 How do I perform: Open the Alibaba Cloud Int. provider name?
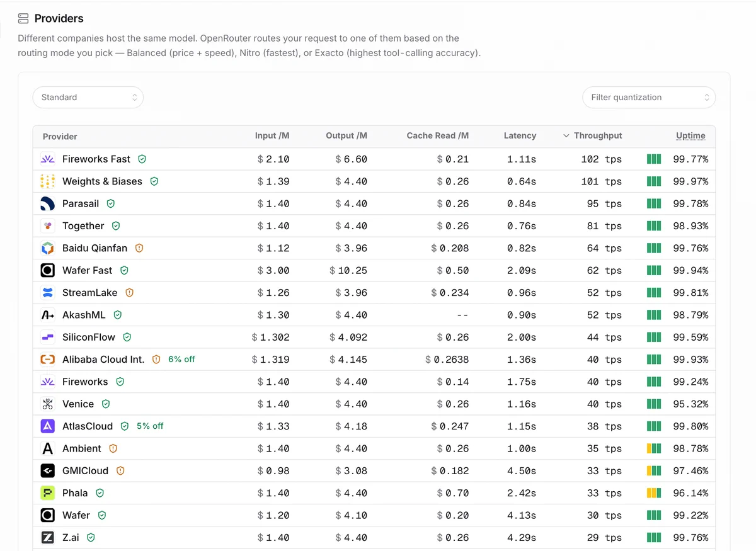coord(103,360)
